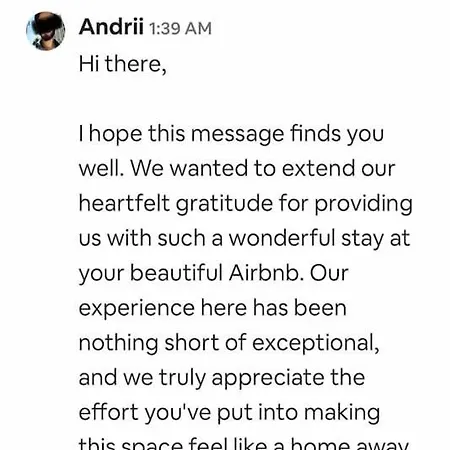The height and width of the screenshot is (450, 450).
Task: Click the line 'well. We wanted to extend our'
Action: click(x=237, y=168)
